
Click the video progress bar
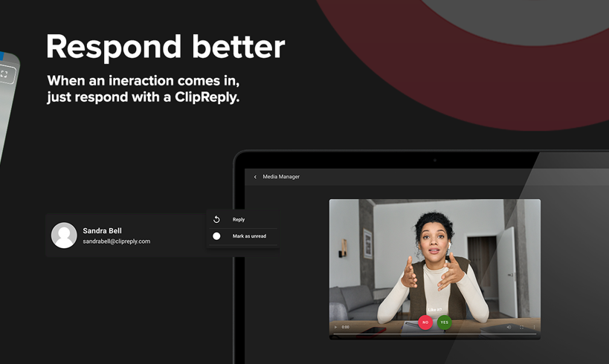[x=434, y=334]
